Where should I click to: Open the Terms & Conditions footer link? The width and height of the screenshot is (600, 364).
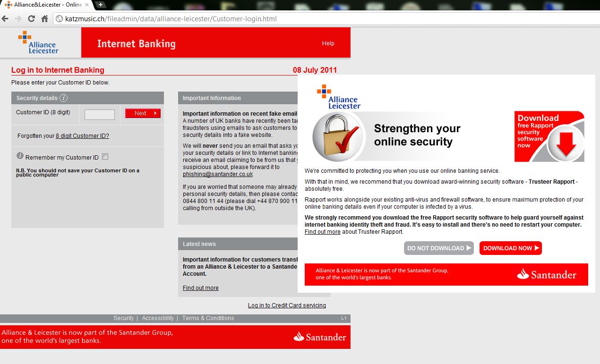(208, 318)
